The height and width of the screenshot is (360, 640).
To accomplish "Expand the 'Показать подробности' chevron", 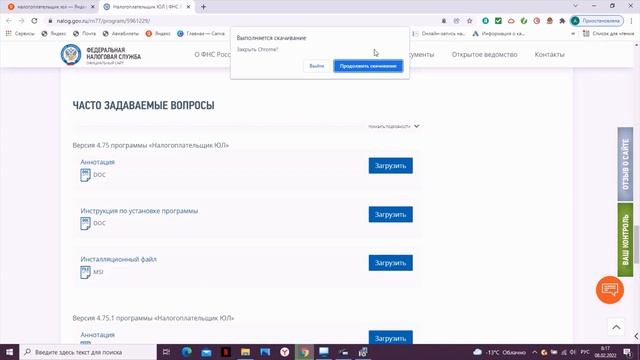I will (x=416, y=126).
